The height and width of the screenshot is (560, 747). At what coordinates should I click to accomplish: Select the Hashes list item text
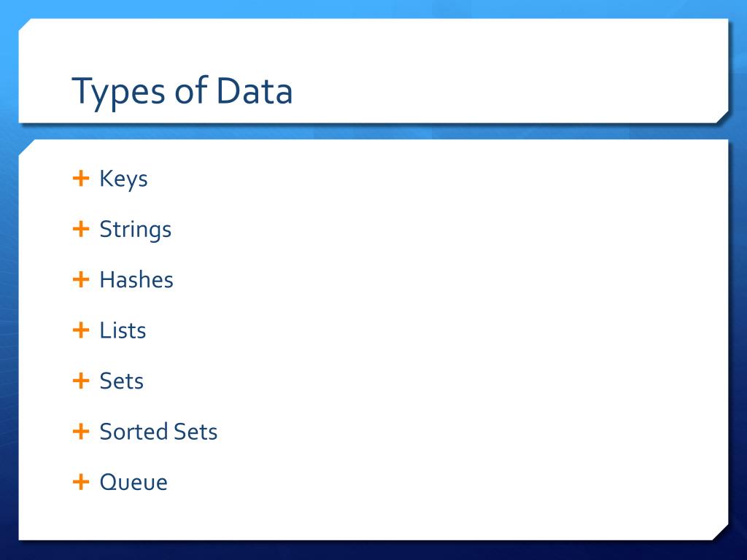pos(136,279)
